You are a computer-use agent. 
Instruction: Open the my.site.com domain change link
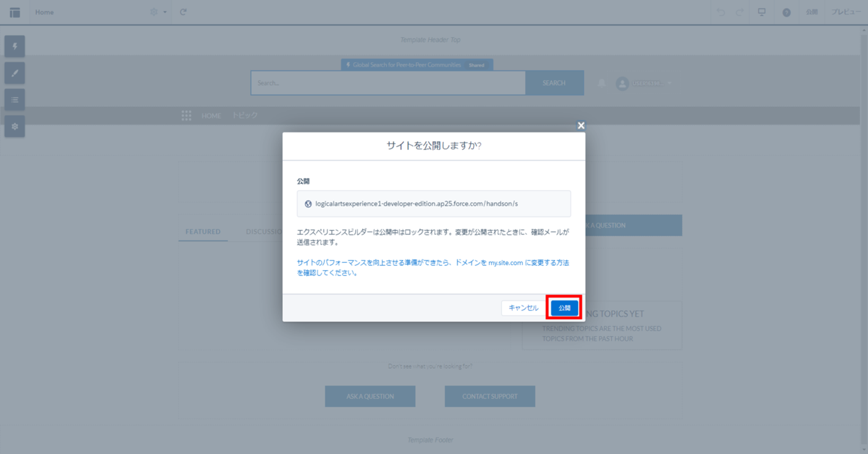pyautogui.click(x=433, y=268)
